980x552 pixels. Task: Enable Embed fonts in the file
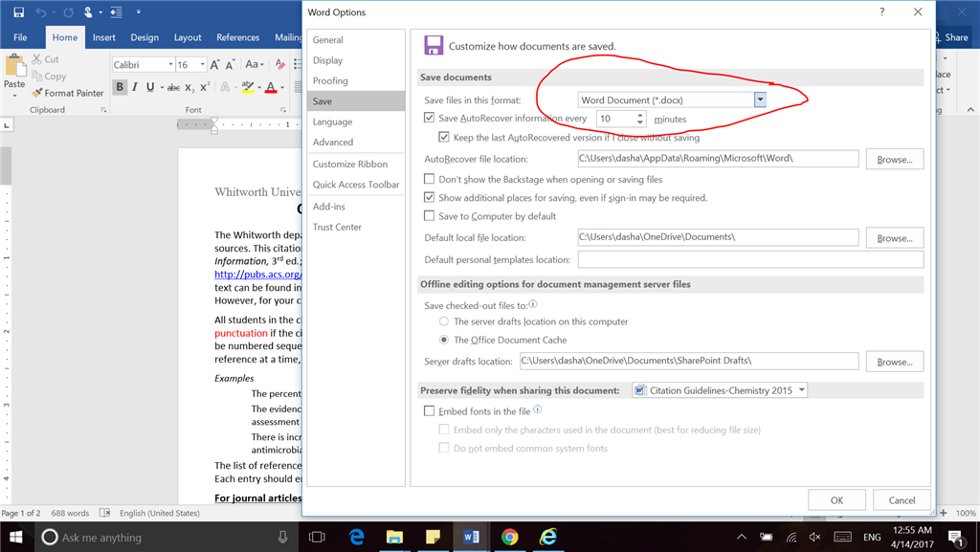pyautogui.click(x=429, y=410)
